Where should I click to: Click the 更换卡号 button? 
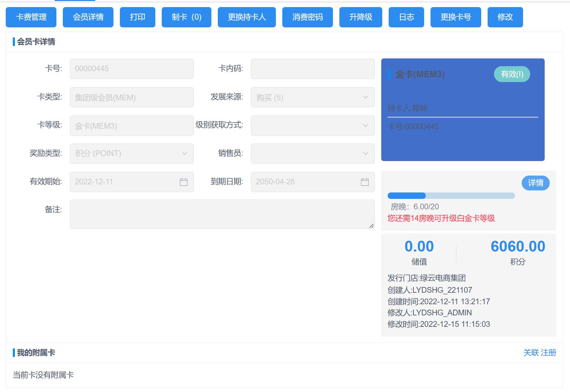(x=456, y=17)
